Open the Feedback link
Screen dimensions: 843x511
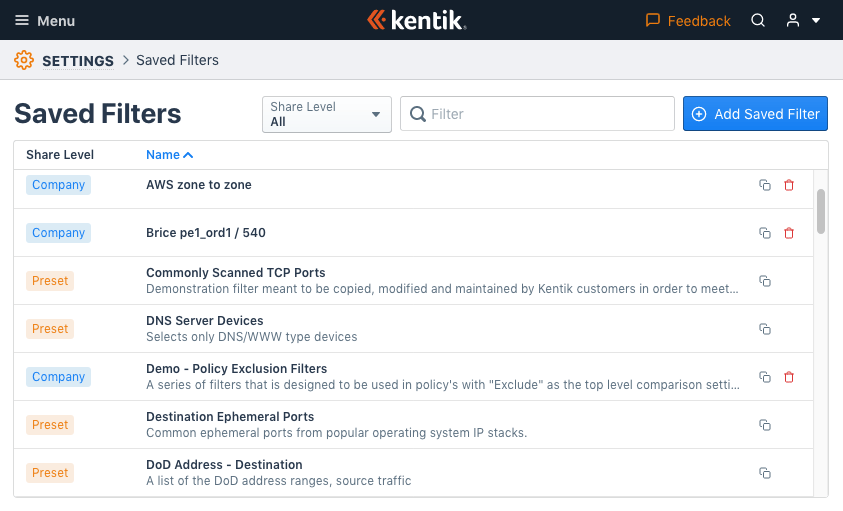tap(688, 20)
